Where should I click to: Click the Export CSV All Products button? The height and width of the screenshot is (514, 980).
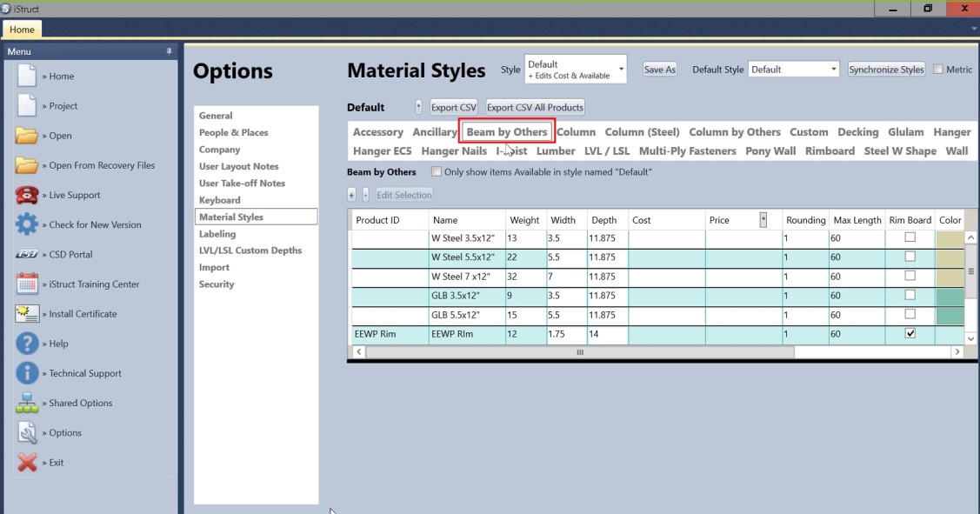click(x=533, y=107)
